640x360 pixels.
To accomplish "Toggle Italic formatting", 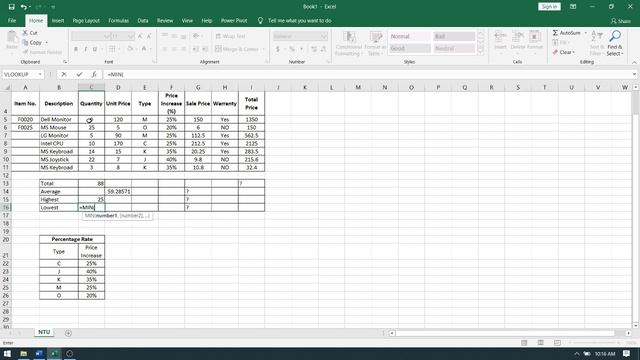I will click(85, 49).
